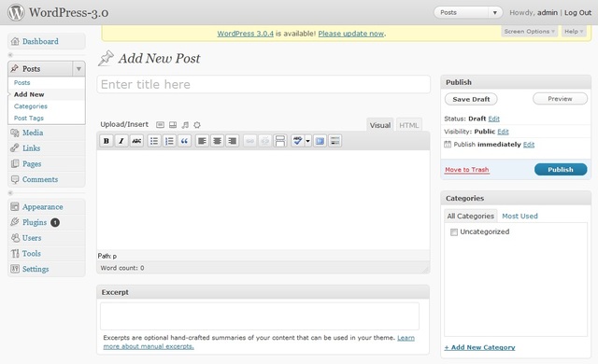This screenshot has height=364, width=598.
Task: Insert the More tag
Action: pos(280,141)
